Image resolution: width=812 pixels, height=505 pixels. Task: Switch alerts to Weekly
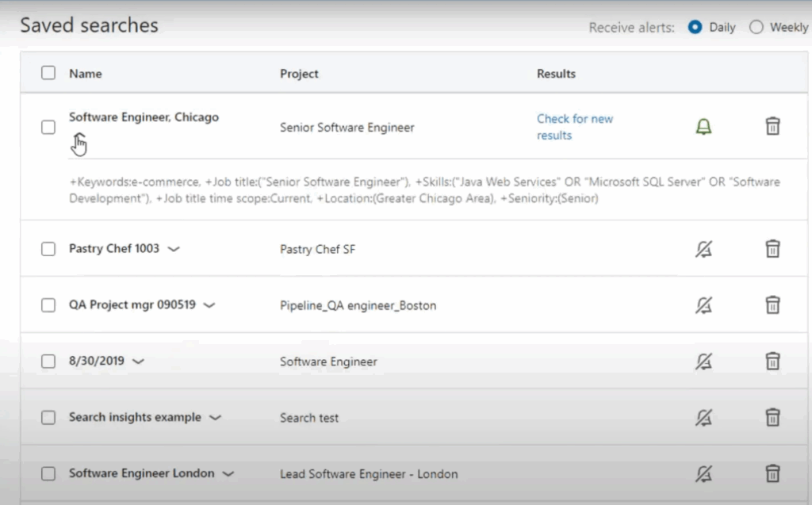(758, 26)
